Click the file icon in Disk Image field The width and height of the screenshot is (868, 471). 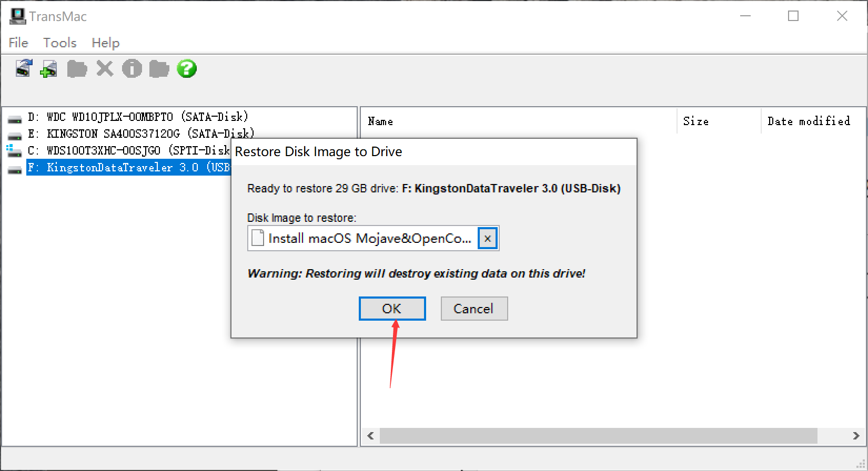click(x=258, y=238)
